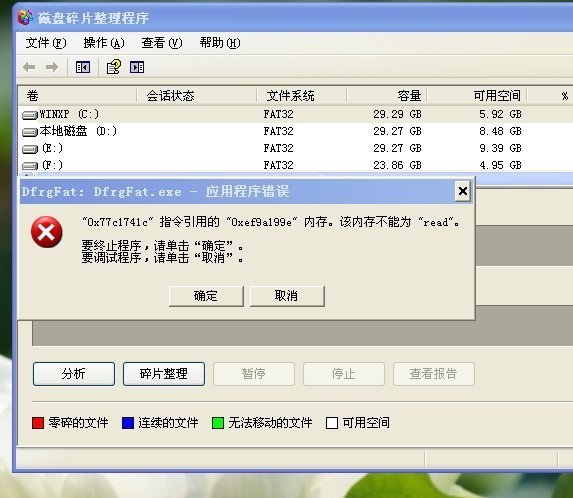Sort by the 会话状态 column header
Viewport: 573px width, 498px height.
pos(197,96)
